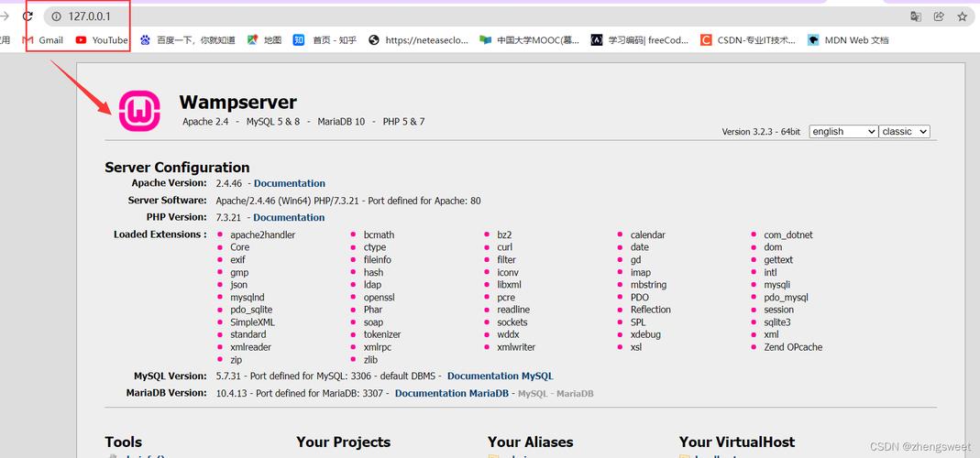Open the theme dropdown showing classic
980x458 pixels.
(905, 131)
